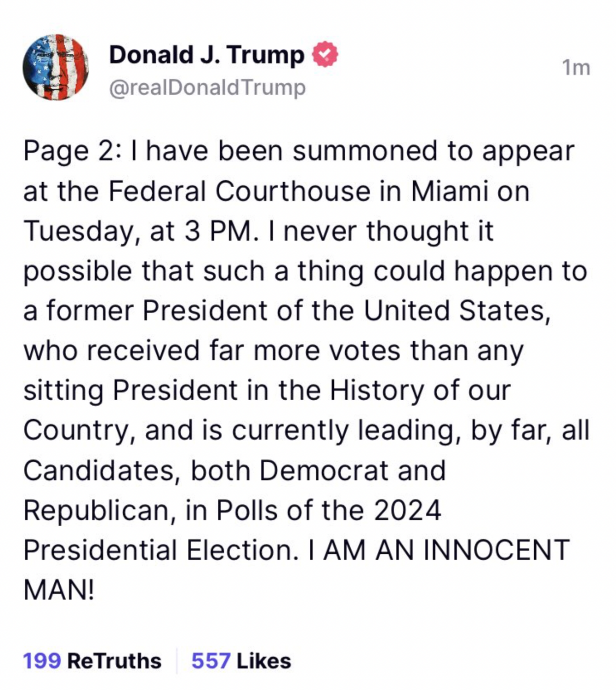
Task: Click the word "Likes" label
Action: [x=264, y=661]
